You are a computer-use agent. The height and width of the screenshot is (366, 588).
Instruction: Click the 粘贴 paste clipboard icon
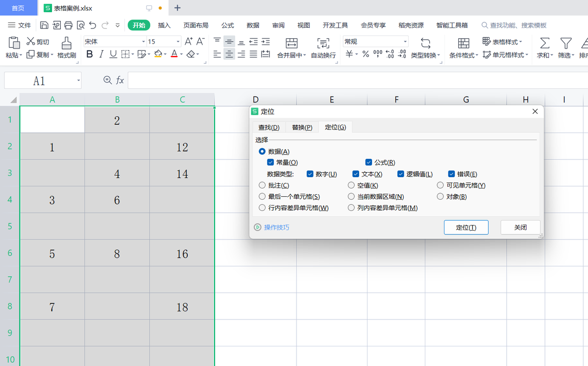pyautogui.click(x=14, y=43)
